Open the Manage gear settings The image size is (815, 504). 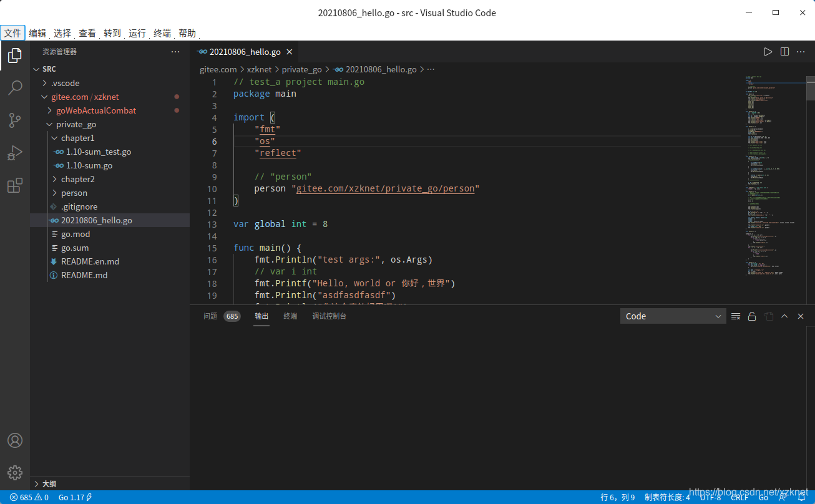pos(15,473)
